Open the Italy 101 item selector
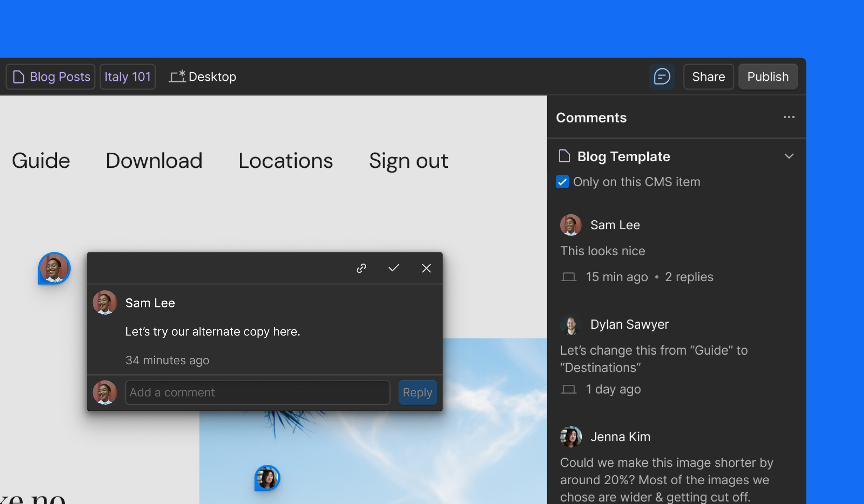The height and width of the screenshot is (504, 864). [x=127, y=77]
